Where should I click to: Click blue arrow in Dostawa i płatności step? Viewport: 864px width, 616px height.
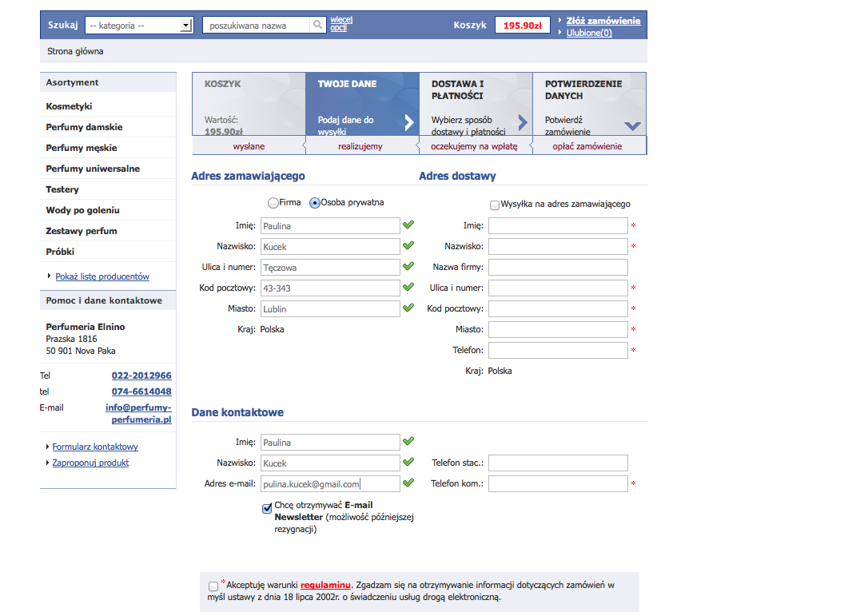click(523, 122)
